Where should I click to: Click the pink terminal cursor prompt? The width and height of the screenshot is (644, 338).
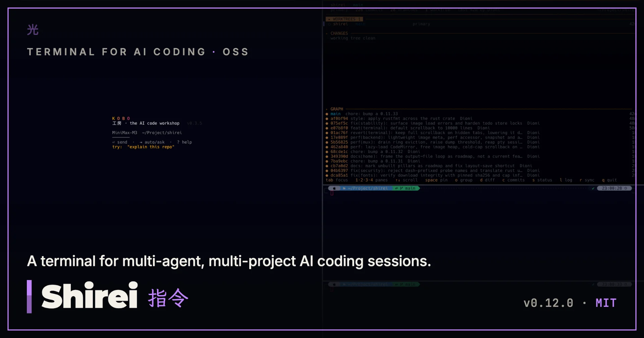(x=332, y=193)
